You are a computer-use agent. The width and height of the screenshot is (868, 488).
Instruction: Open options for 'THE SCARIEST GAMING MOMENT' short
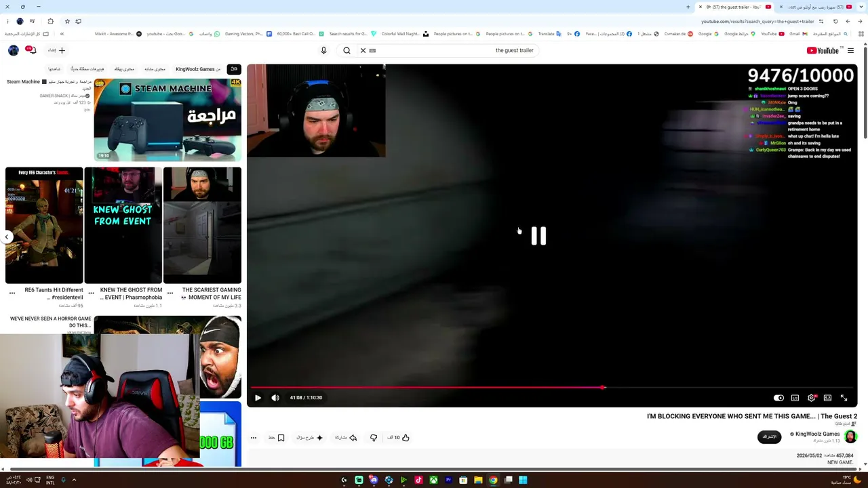(170, 293)
